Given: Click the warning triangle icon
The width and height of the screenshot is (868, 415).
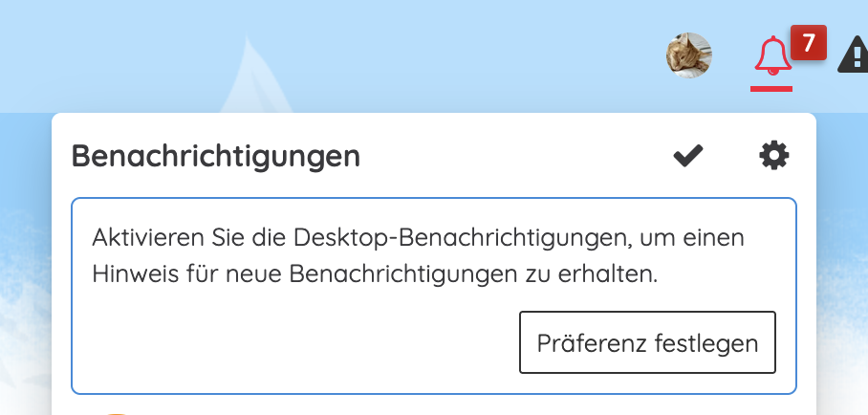Looking at the screenshot, I should click(853, 57).
